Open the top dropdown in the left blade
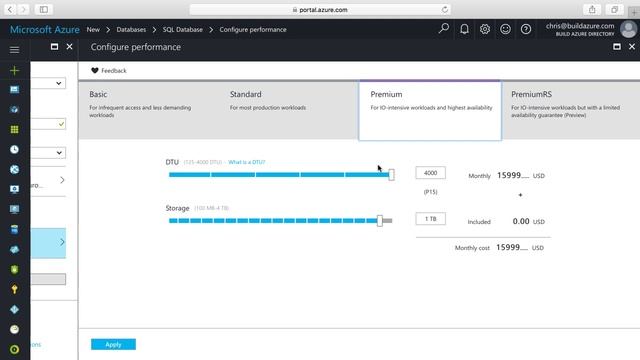The height and width of the screenshot is (360, 640). click(x=48, y=83)
